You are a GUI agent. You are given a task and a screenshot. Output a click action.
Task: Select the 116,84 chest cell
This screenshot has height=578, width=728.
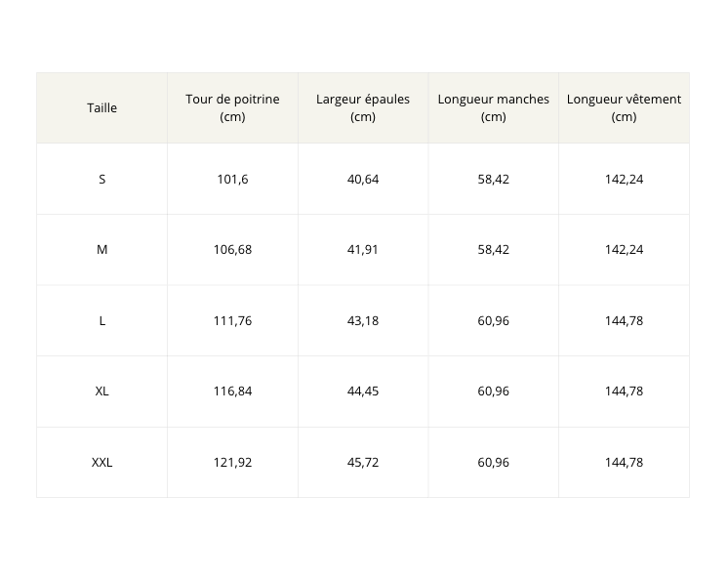pos(232,392)
